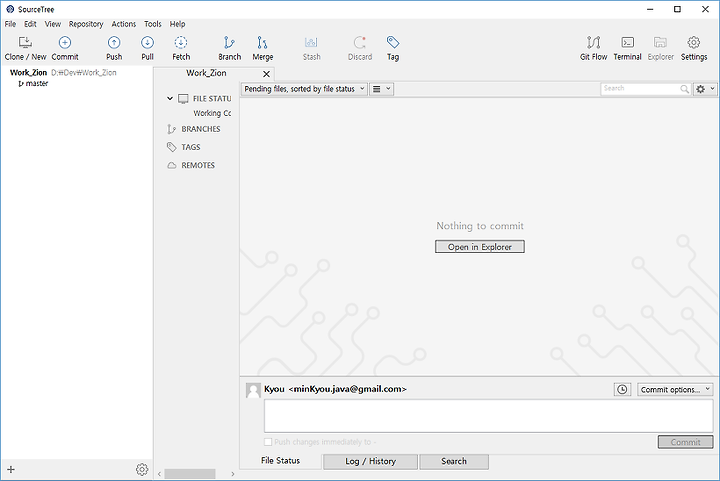This screenshot has width=720, height=481.
Task: Click the Search input field
Action: coord(640,89)
